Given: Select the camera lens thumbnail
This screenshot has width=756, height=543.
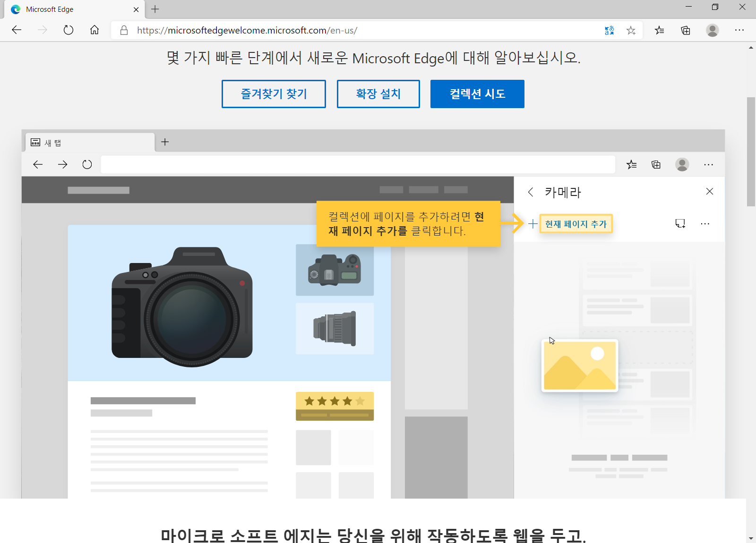Looking at the screenshot, I should (x=335, y=329).
